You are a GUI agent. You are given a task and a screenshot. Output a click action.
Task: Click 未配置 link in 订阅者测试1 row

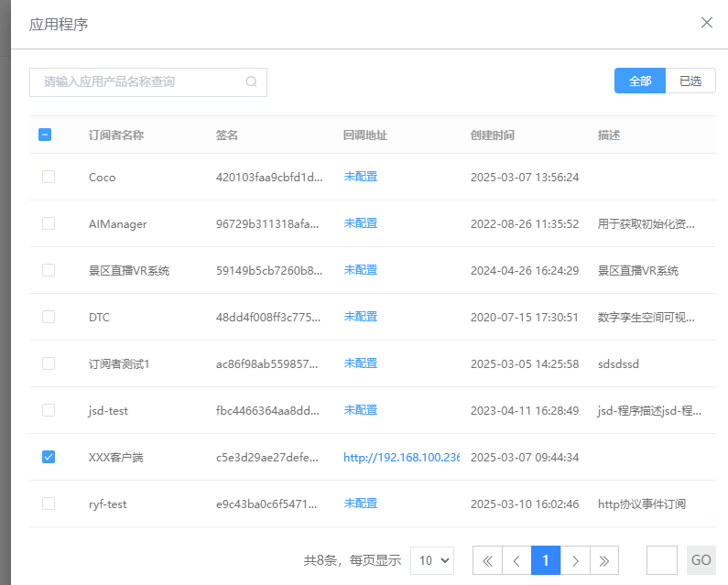click(x=360, y=363)
